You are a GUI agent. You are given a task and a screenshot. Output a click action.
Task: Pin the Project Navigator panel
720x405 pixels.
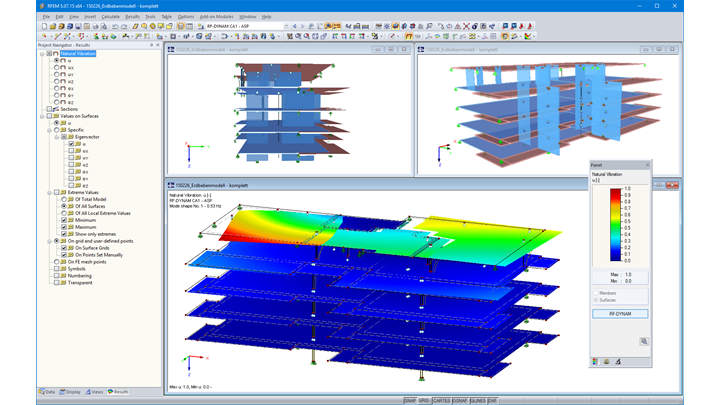click(152, 45)
